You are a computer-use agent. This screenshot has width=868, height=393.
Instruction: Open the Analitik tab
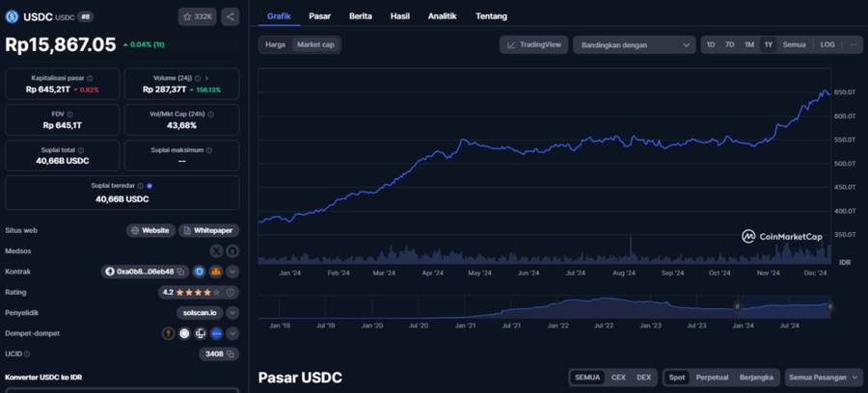click(443, 16)
